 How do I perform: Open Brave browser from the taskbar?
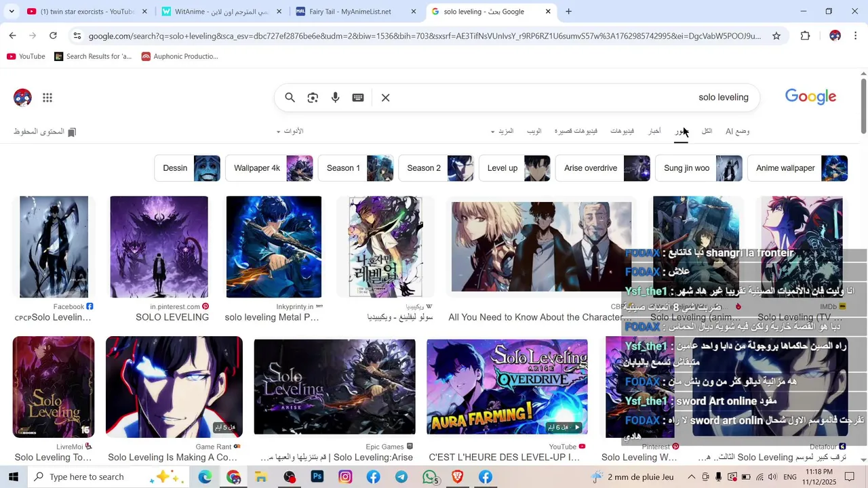457,477
